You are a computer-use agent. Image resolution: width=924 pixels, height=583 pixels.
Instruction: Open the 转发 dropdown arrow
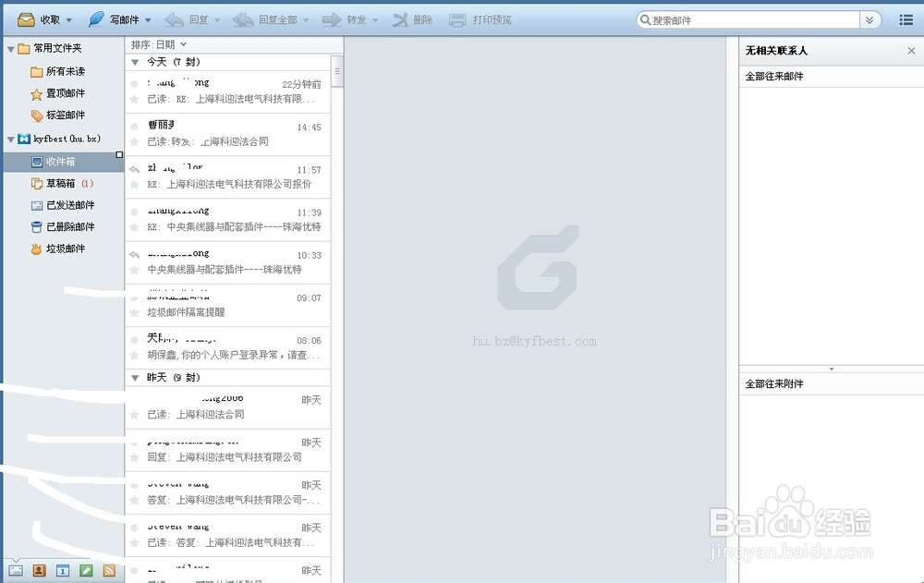point(375,20)
